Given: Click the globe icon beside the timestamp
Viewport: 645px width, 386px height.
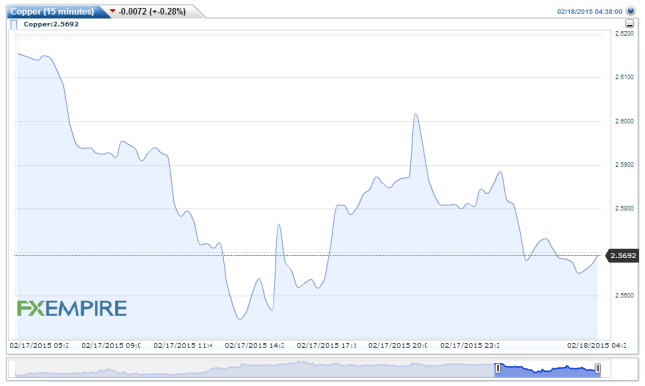Looking at the screenshot, I should tap(631, 11).
